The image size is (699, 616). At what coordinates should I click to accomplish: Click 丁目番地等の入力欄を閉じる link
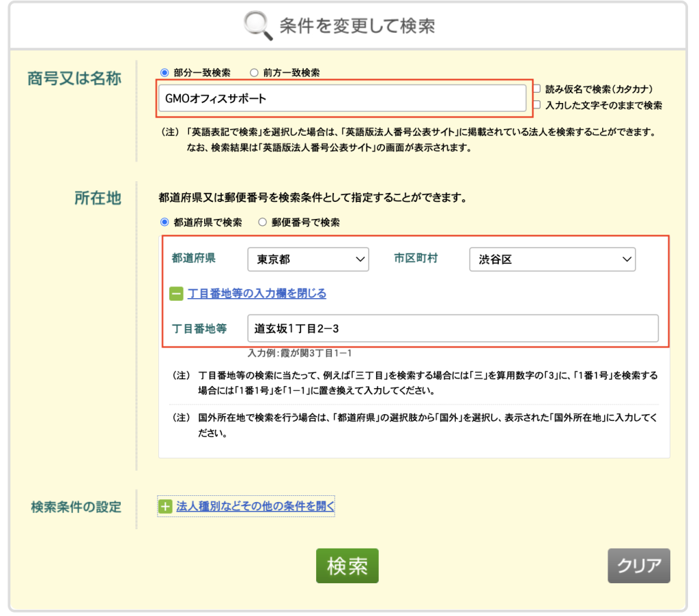pos(257,293)
